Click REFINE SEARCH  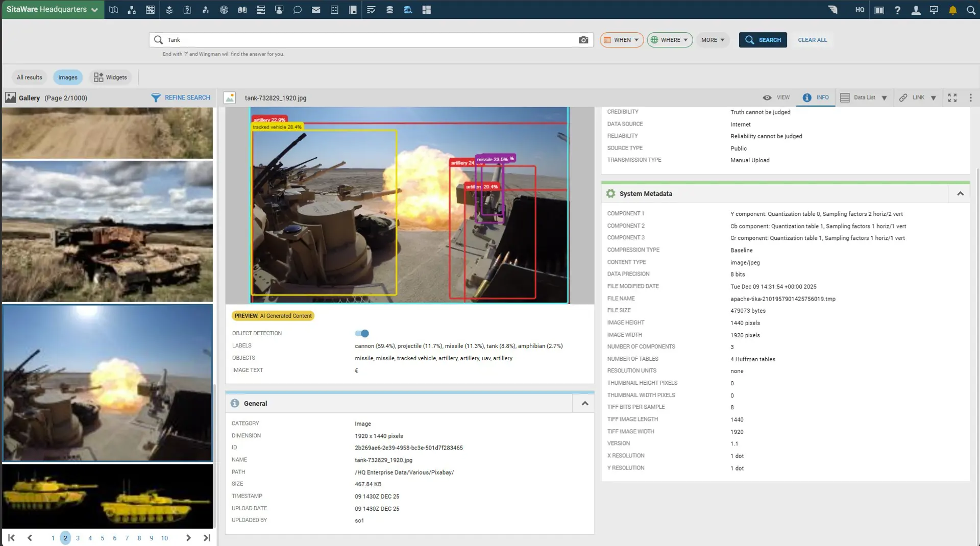(x=181, y=97)
